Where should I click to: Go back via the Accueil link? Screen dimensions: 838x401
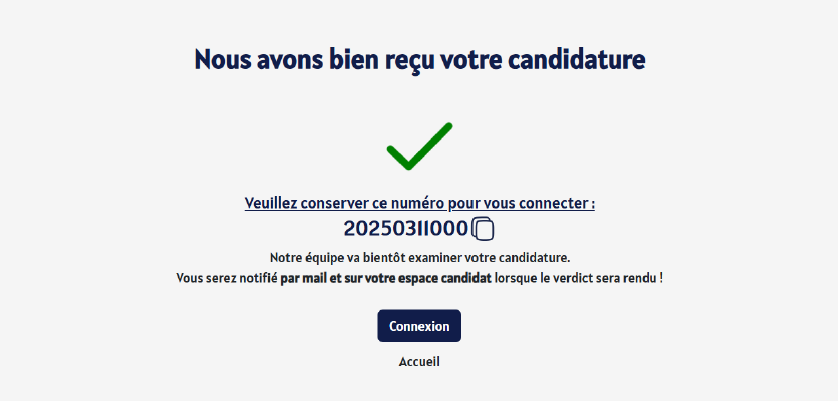tap(419, 361)
